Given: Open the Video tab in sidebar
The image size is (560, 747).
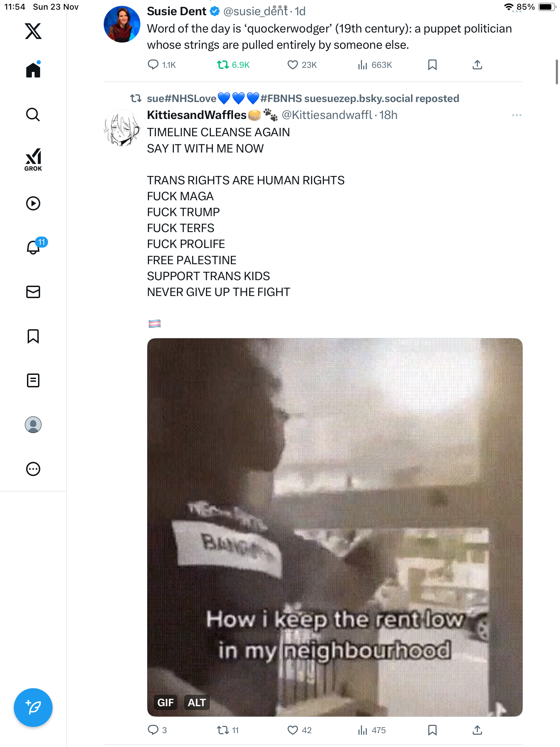Looking at the screenshot, I should click(33, 203).
